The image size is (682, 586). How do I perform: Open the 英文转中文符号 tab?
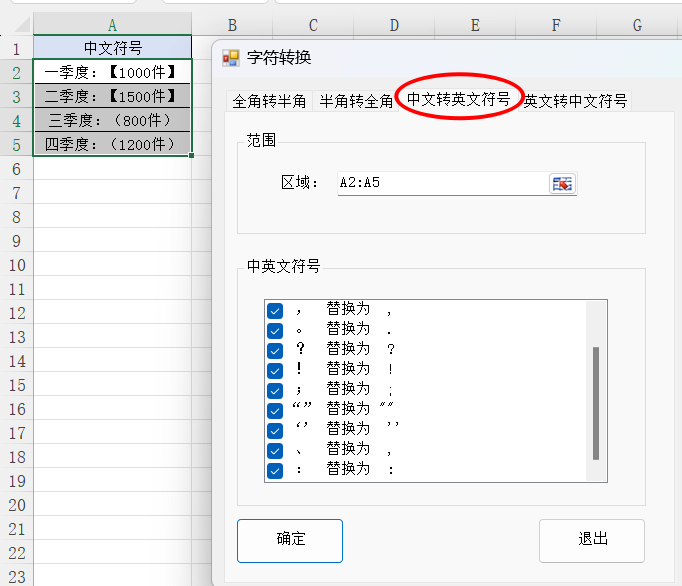575,101
